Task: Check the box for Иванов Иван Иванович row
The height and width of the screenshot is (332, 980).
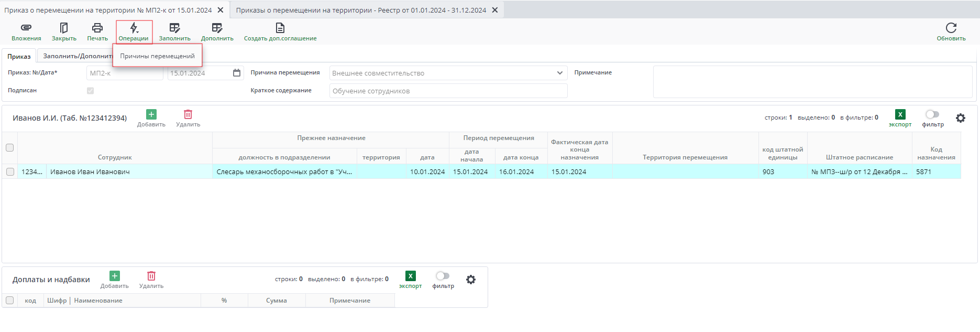Action: point(10,172)
